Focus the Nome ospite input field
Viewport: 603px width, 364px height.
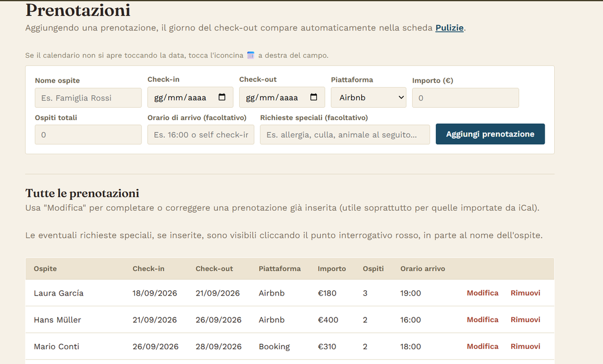tap(88, 98)
